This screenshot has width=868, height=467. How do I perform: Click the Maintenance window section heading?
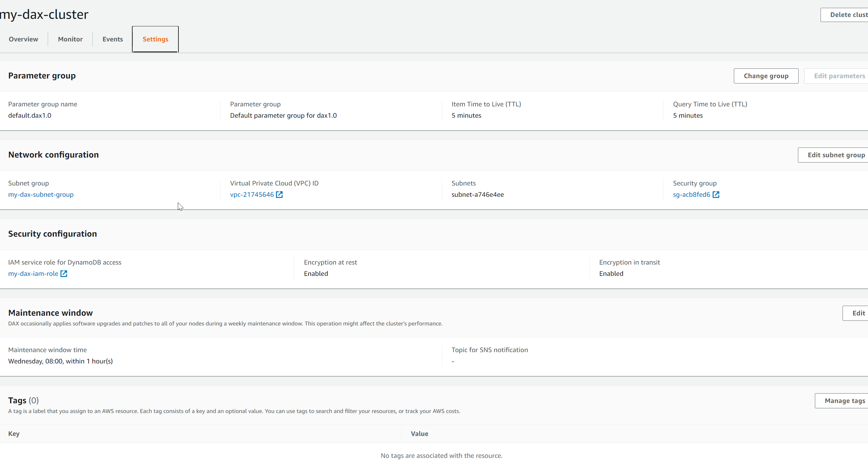(51, 313)
